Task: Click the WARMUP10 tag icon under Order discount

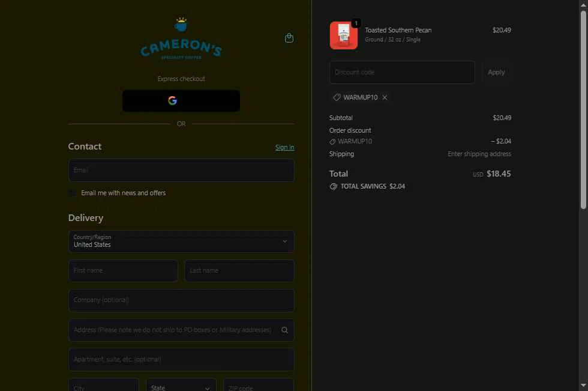Action: click(x=332, y=142)
